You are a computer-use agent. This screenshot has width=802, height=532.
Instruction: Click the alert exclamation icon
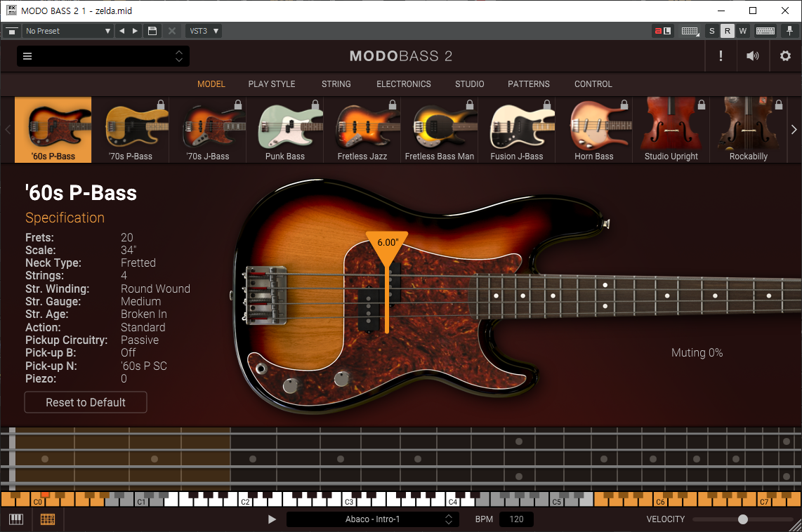coord(721,55)
